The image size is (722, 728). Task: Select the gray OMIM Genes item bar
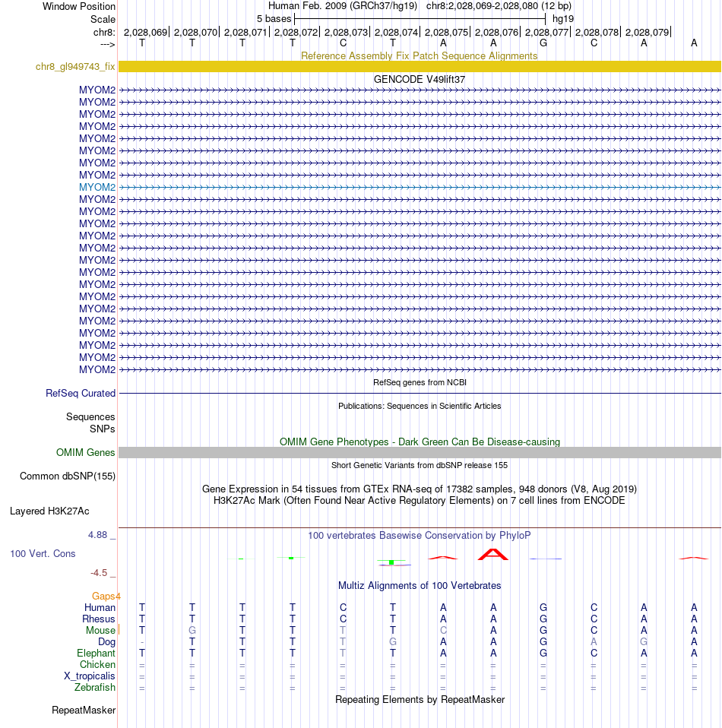click(420, 453)
